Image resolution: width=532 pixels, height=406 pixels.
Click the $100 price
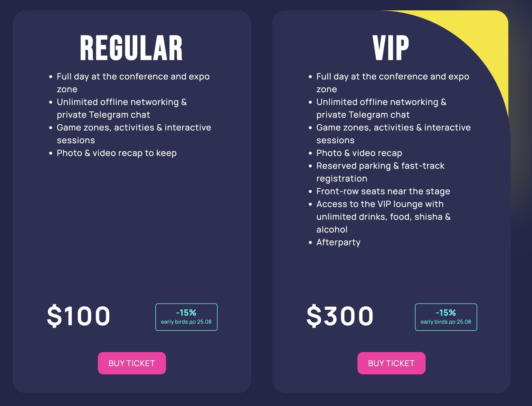(x=78, y=316)
